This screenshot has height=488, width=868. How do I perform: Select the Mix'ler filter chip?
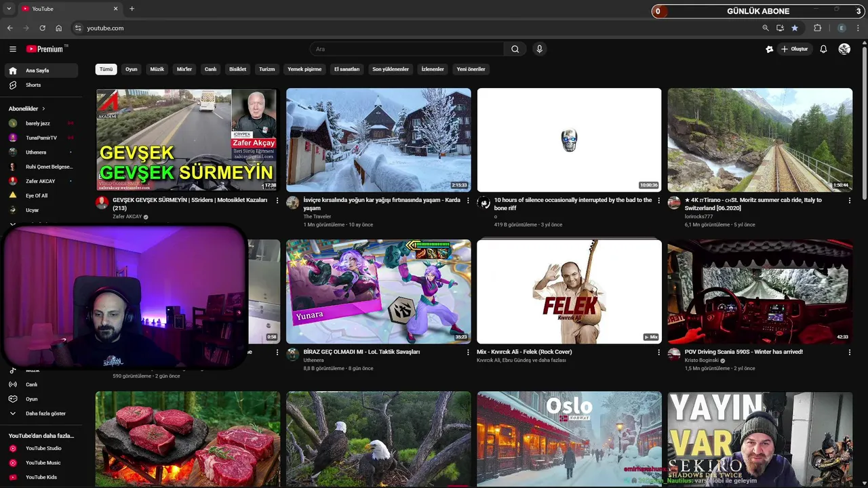184,69
